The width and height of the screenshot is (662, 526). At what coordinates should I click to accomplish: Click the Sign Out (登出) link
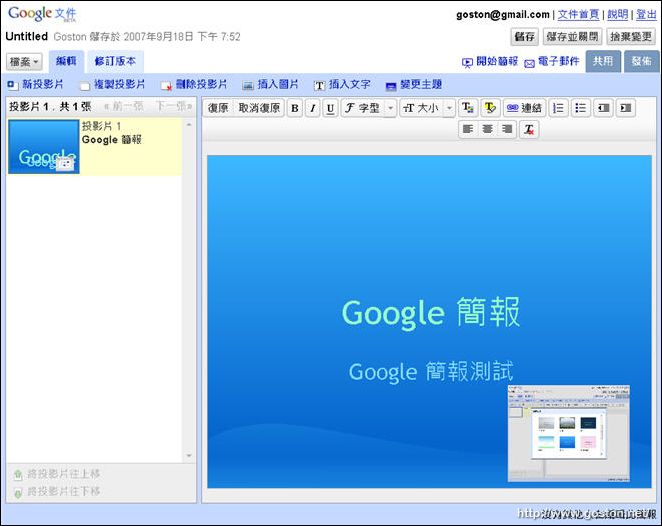646,14
